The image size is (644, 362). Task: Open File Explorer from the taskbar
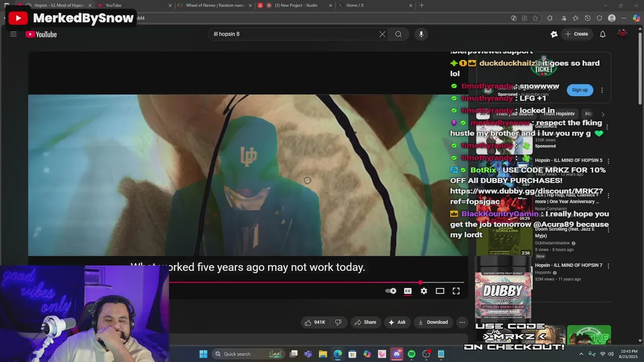[x=323, y=354]
